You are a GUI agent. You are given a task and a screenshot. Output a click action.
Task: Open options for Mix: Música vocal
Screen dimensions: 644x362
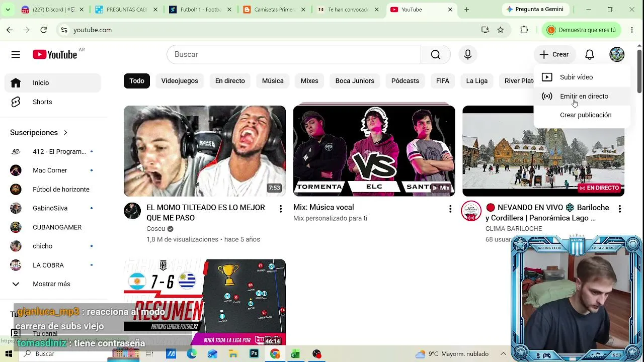(x=450, y=209)
